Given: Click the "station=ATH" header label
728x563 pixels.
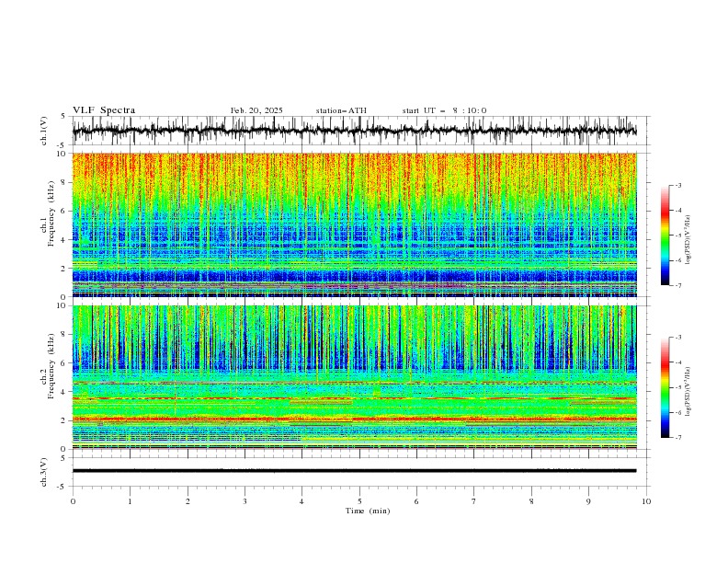Looking at the screenshot, I should click(x=341, y=110).
